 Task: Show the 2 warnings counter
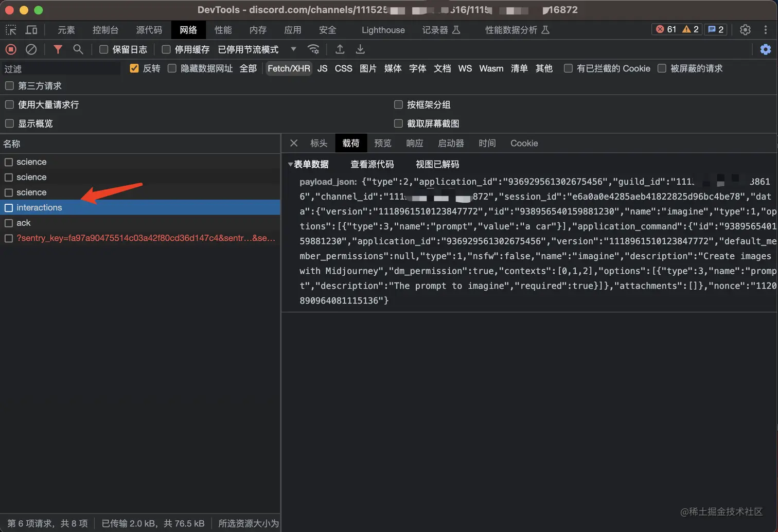(x=691, y=29)
